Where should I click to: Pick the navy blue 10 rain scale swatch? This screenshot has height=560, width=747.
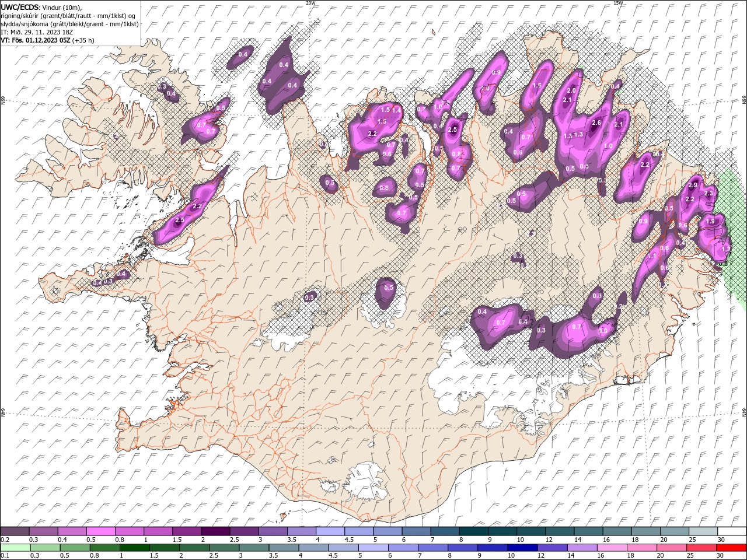click(x=522, y=548)
